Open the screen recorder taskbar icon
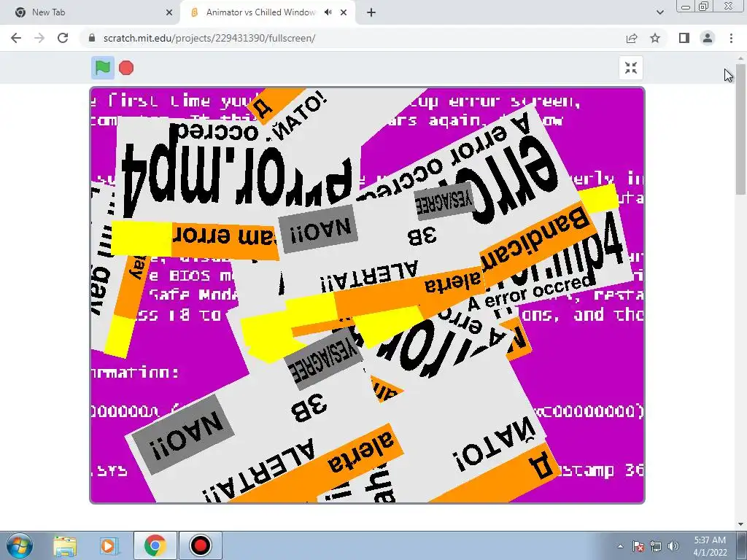 (200, 545)
